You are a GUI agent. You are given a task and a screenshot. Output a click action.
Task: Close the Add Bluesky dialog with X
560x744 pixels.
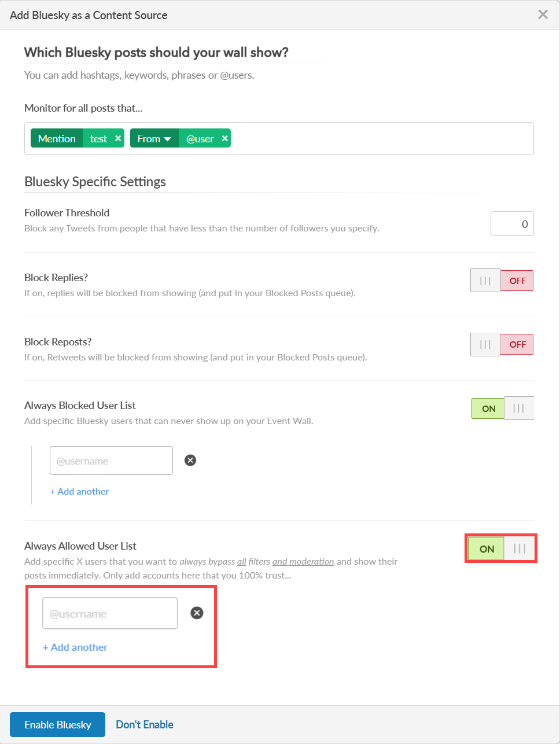543,14
